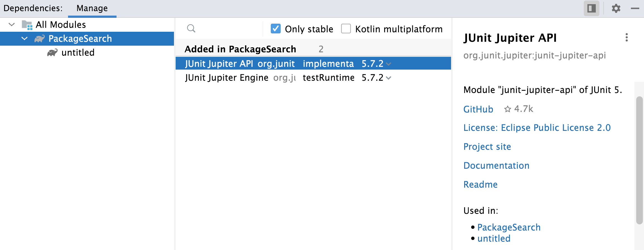Click the Dependencies: tool window label
The height and width of the screenshot is (250, 644).
click(x=33, y=8)
